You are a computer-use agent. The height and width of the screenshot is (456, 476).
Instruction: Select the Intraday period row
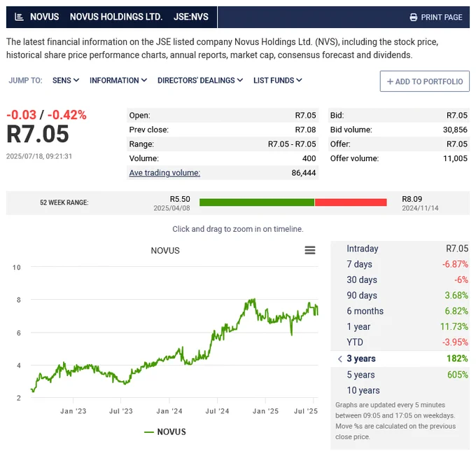[x=400, y=249]
